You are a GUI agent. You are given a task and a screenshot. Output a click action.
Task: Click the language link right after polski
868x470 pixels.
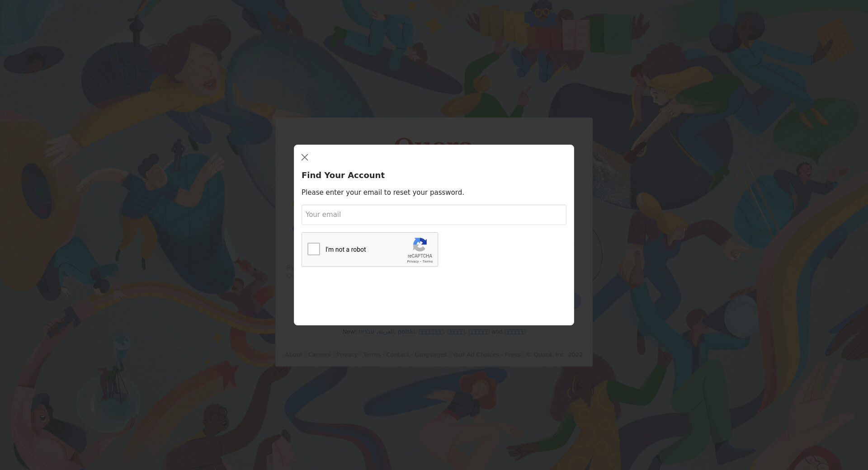[x=431, y=332]
